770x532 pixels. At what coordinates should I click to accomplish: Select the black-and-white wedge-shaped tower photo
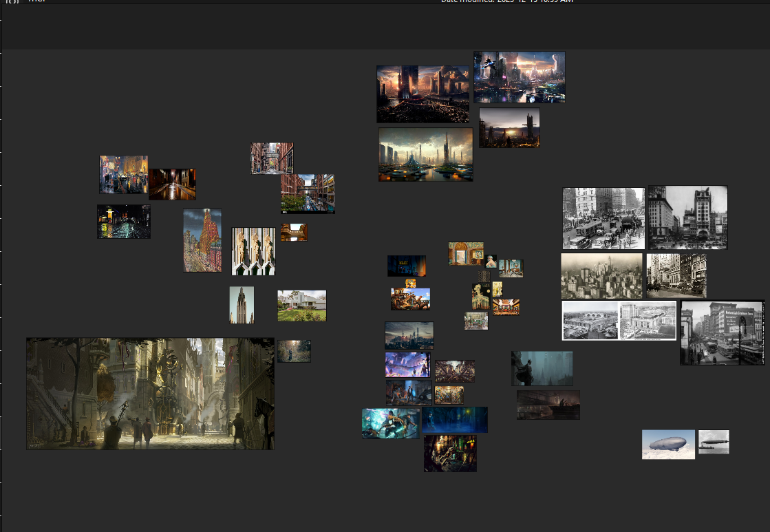(688, 217)
